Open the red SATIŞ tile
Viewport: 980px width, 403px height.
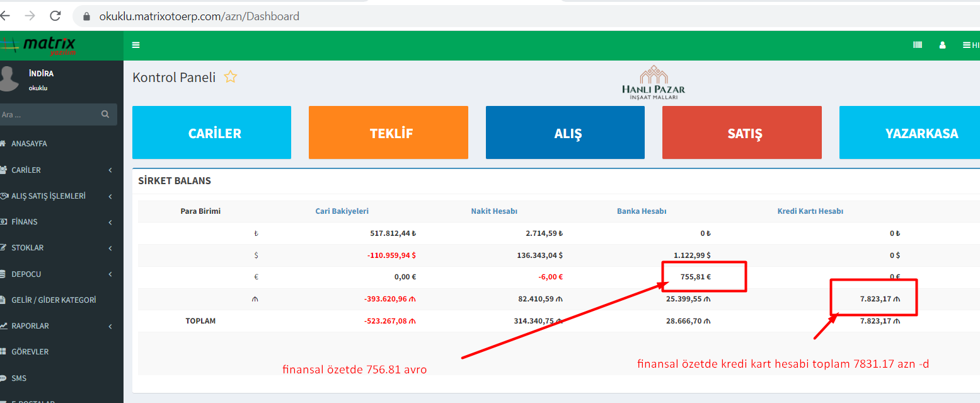pos(742,132)
